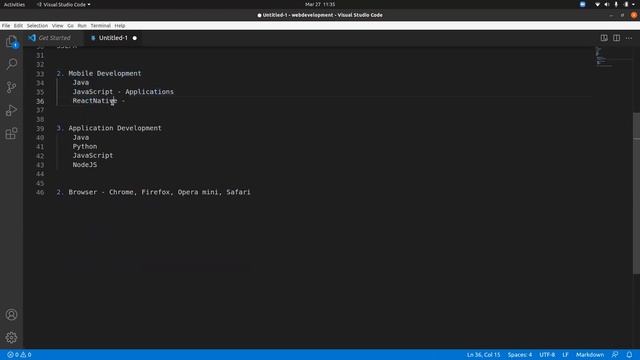Open the Accounts menu icon
Image resolution: width=640 pixels, height=360 pixels.
[11, 315]
